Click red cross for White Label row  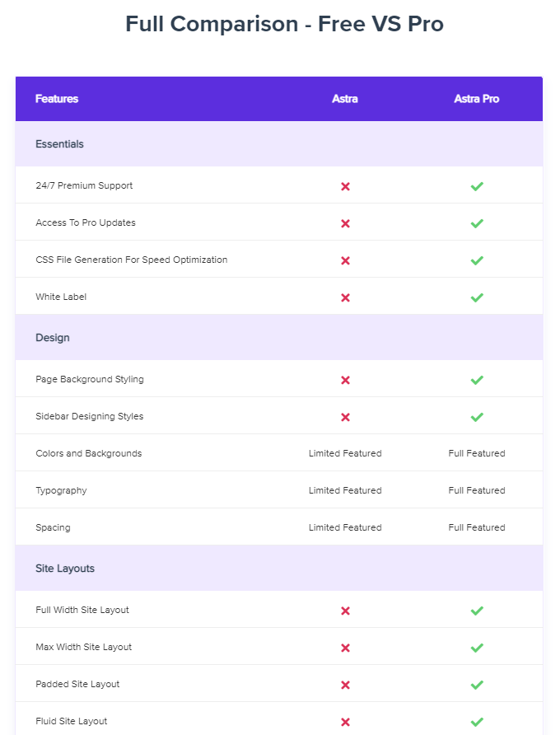pos(345,297)
